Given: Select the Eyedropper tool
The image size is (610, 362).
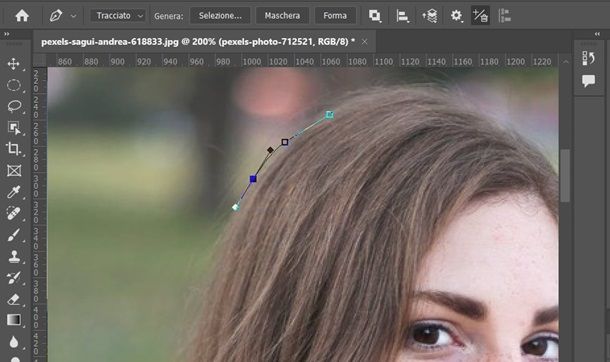Looking at the screenshot, I should pos(14,192).
